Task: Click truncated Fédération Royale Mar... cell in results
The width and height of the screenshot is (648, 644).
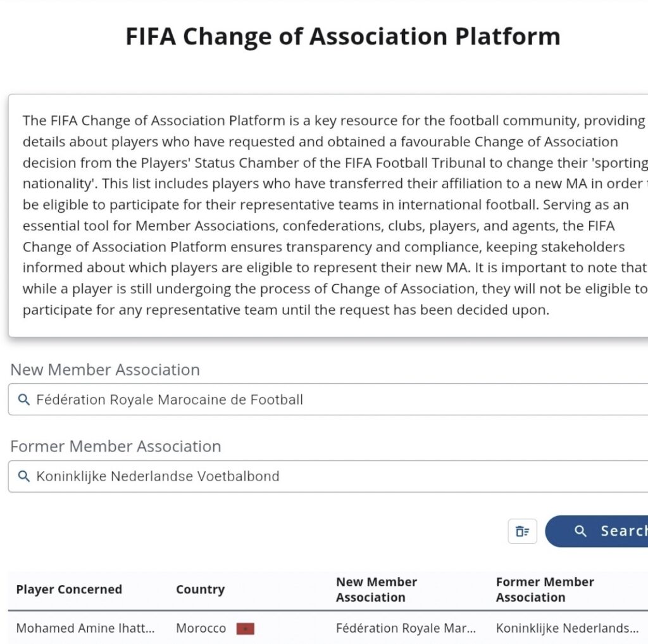Action: click(406, 629)
